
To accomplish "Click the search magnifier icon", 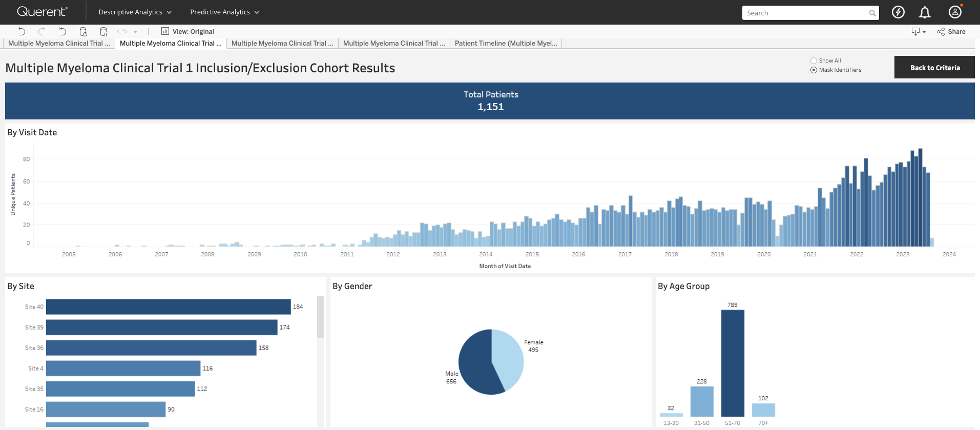I will (x=872, y=13).
